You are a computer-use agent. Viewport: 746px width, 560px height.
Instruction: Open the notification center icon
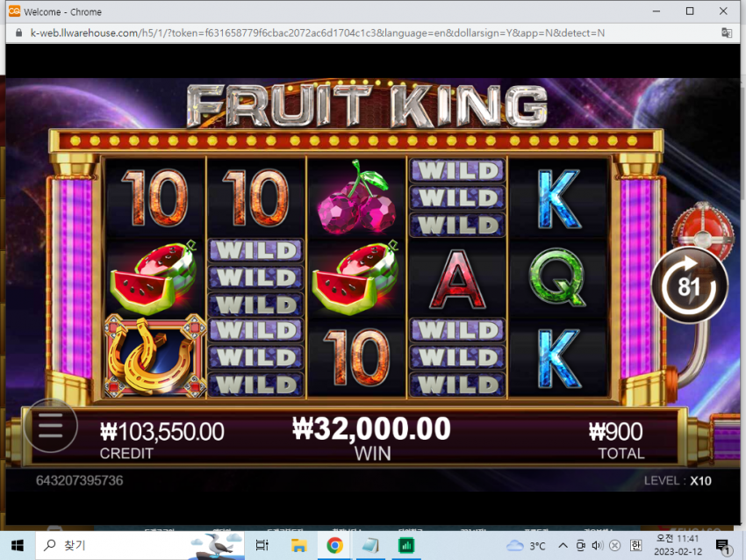pos(722,546)
